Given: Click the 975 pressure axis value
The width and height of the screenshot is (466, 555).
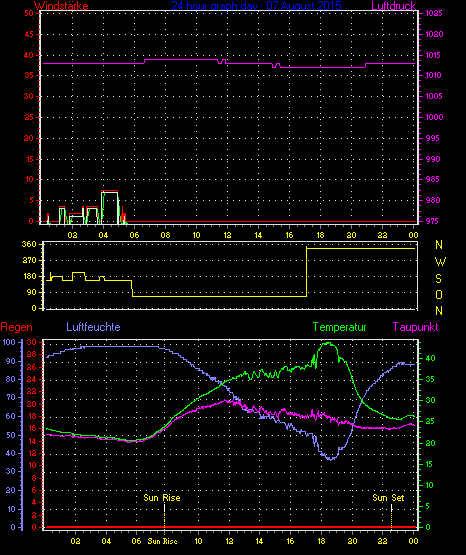Looking at the screenshot, I should 433,221.
